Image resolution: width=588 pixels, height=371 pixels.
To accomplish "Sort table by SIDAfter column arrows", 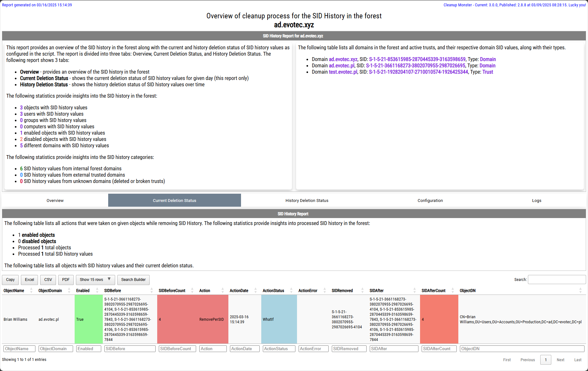I will pyautogui.click(x=414, y=290).
